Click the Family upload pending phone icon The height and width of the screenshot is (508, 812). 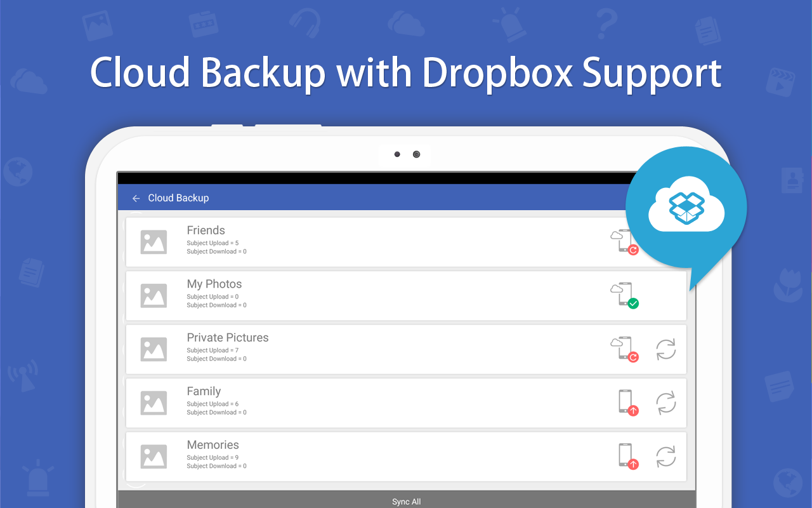pyautogui.click(x=628, y=403)
